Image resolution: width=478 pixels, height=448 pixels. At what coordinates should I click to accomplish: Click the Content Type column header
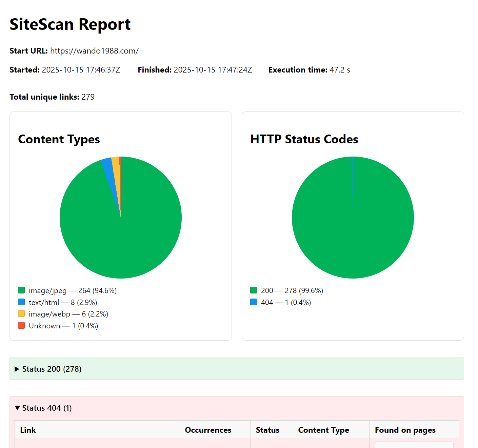pos(323,430)
